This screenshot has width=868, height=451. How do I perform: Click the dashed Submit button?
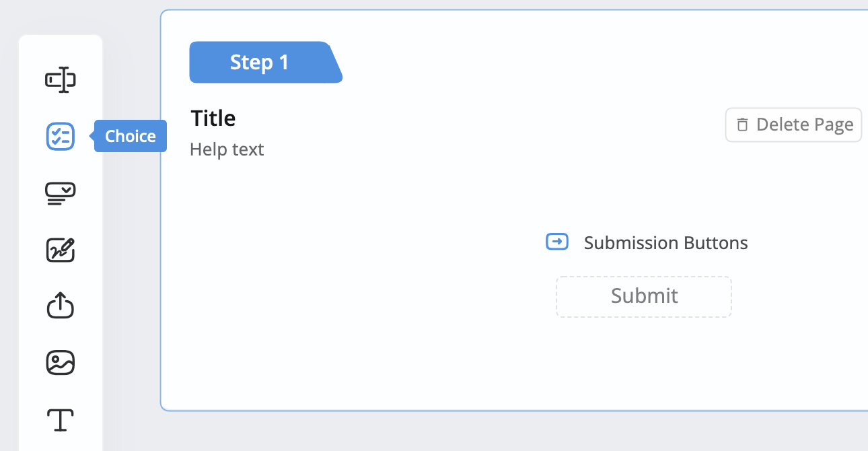643,296
